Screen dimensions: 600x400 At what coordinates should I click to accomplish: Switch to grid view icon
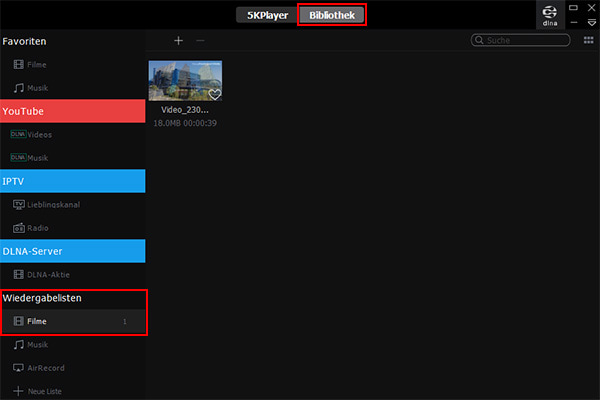(x=589, y=40)
